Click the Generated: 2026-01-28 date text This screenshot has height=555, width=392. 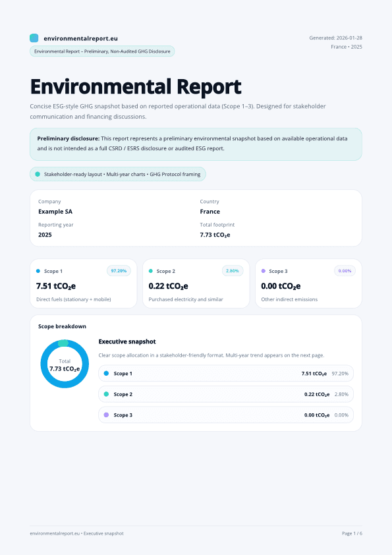(335, 38)
